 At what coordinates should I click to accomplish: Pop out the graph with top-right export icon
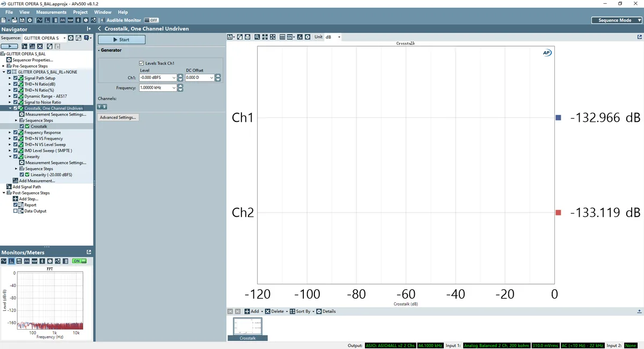pyautogui.click(x=639, y=37)
